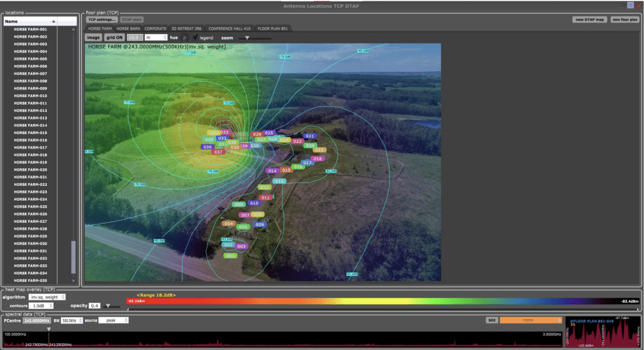Toggle the grid ON button
Image resolution: width=644 pixels, height=350 pixels.
point(114,38)
